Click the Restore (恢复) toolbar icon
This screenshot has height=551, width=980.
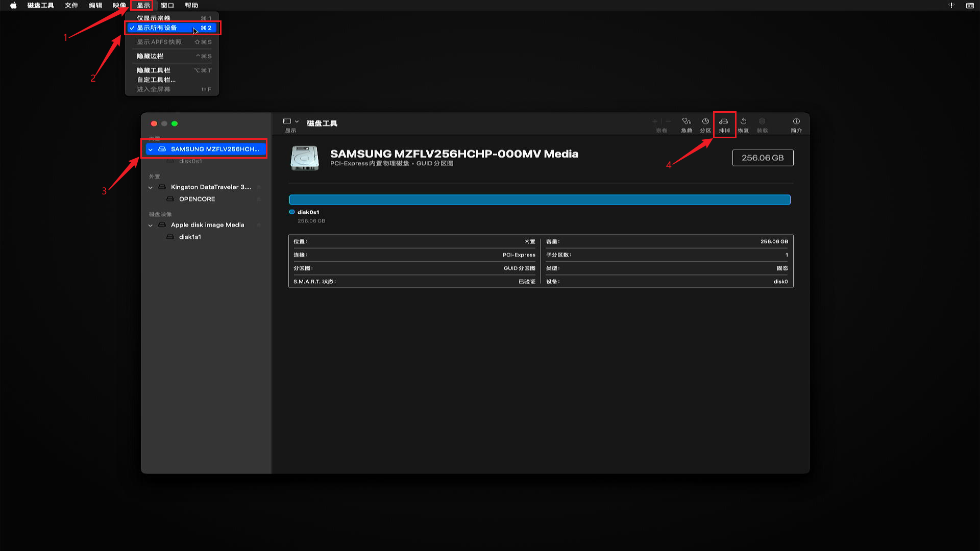click(743, 121)
